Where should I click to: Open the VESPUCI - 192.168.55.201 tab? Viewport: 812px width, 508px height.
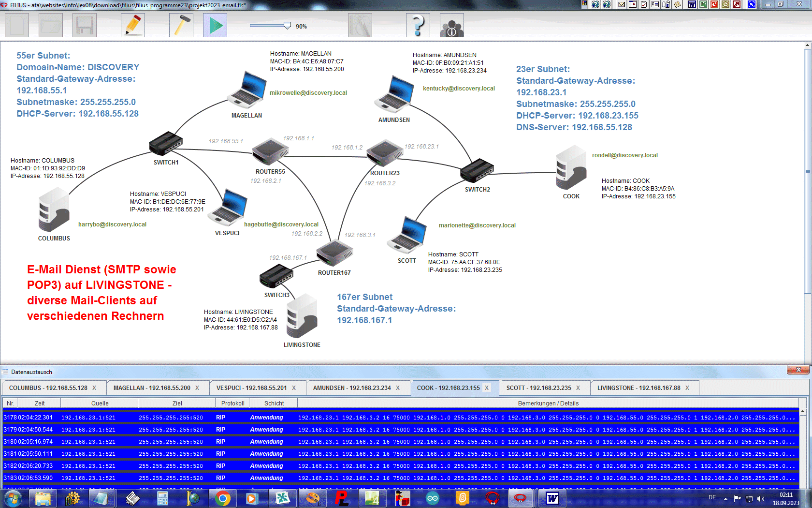[x=251, y=388]
